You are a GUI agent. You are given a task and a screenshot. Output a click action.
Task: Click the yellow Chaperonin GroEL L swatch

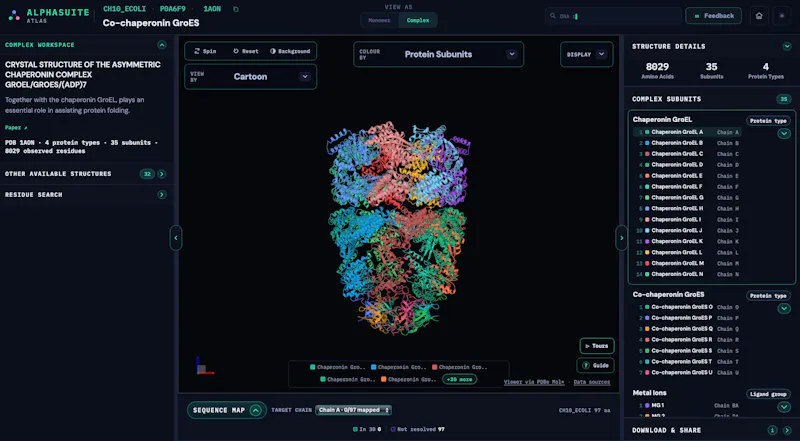click(647, 252)
